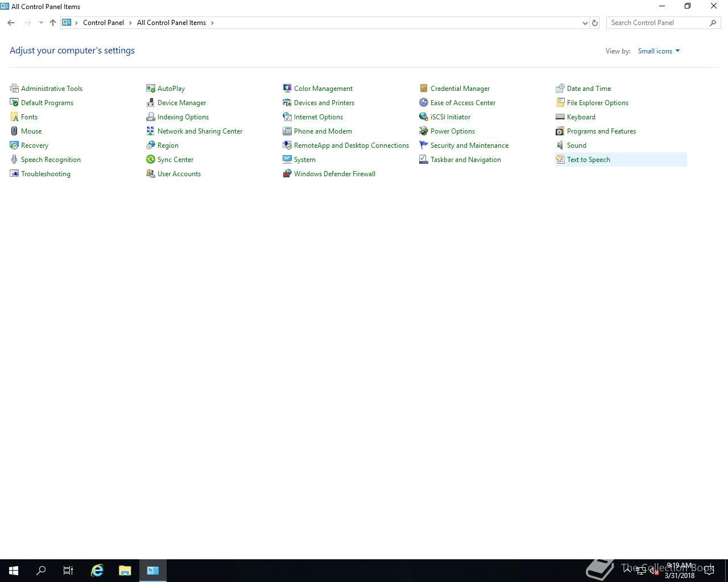Expand chevron after Control Panel breadcrumb

click(x=130, y=23)
